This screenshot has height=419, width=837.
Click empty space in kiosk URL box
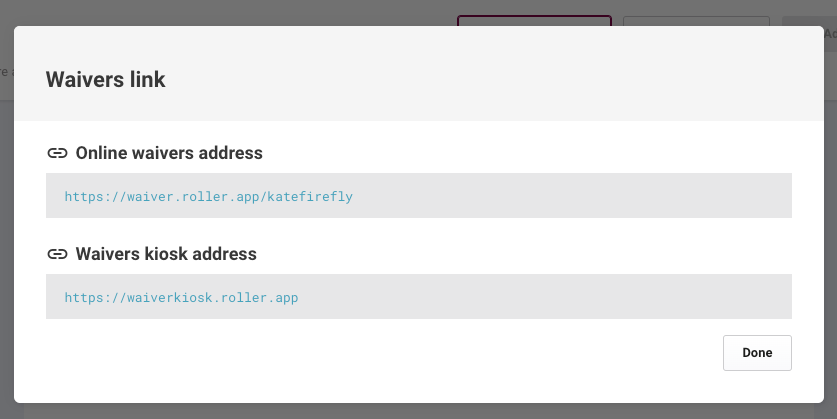tap(544, 296)
